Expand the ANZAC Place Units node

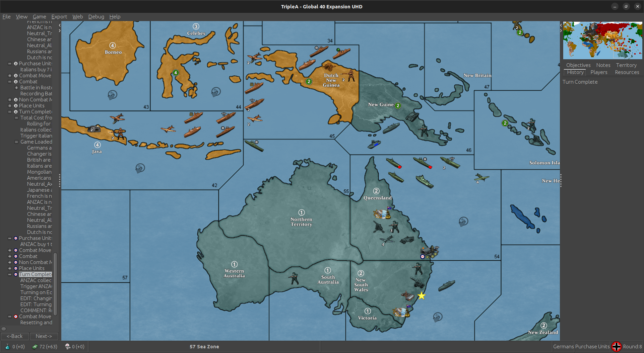click(x=10, y=268)
